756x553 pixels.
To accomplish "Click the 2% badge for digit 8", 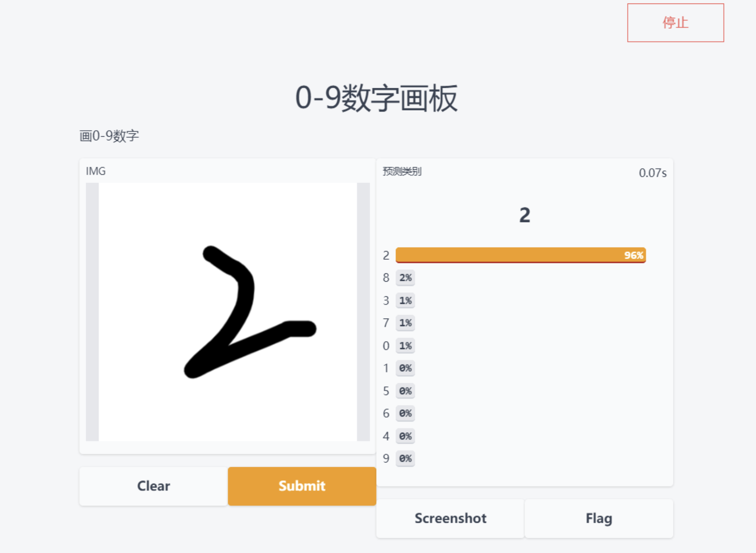I will tap(405, 278).
